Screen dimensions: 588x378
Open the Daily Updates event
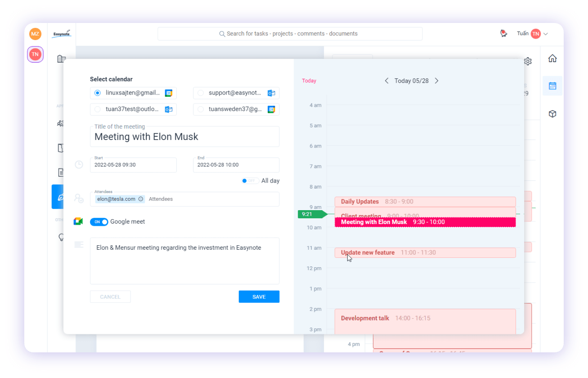[x=425, y=202]
